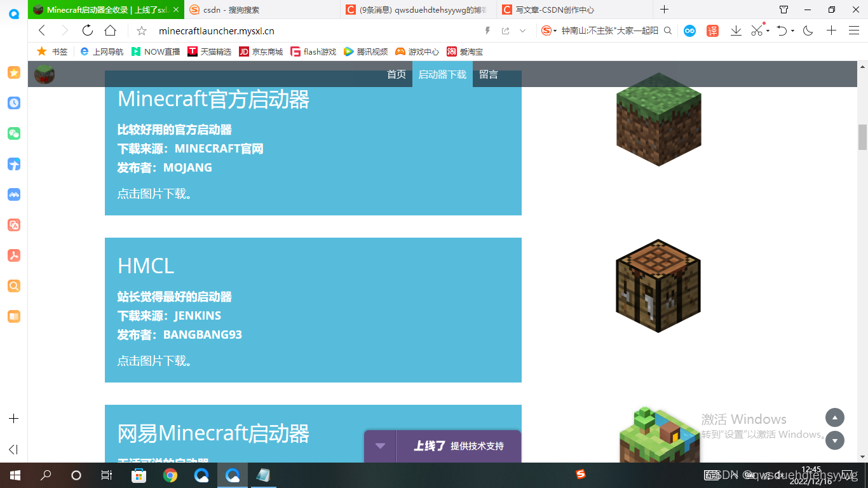
Task: Go to browser home page
Action: tap(110, 30)
